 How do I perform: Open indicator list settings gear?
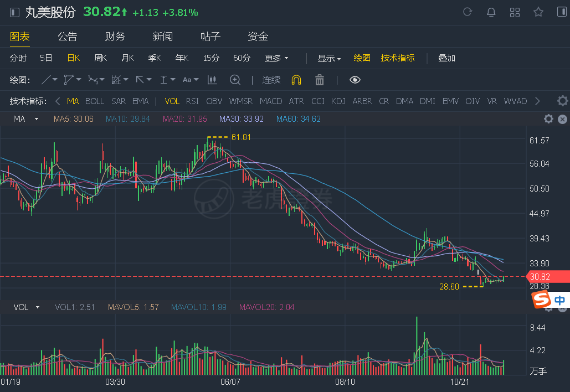coord(563,101)
